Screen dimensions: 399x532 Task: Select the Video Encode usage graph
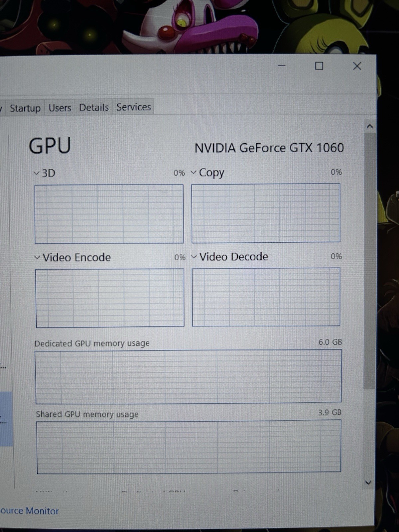point(110,298)
